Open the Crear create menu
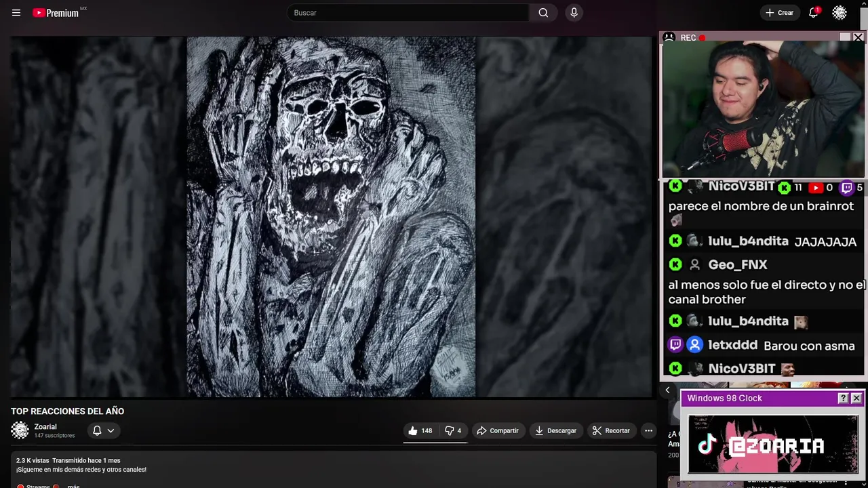 tap(779, 13)
